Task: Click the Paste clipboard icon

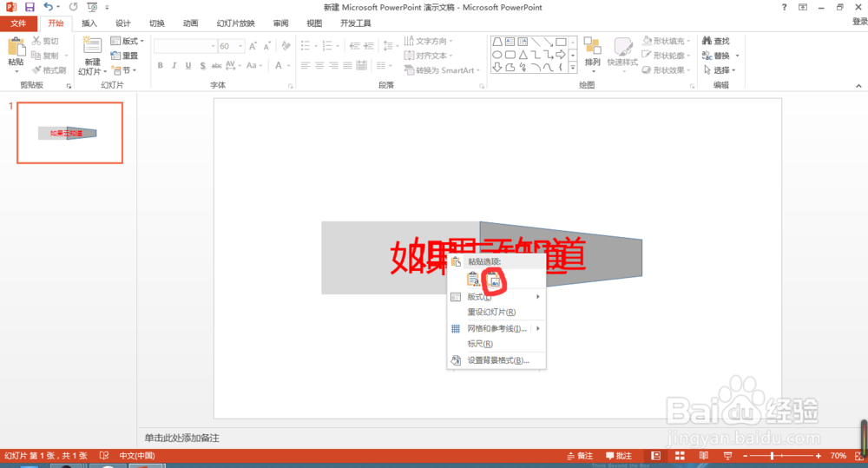Action: coord(16,48)
